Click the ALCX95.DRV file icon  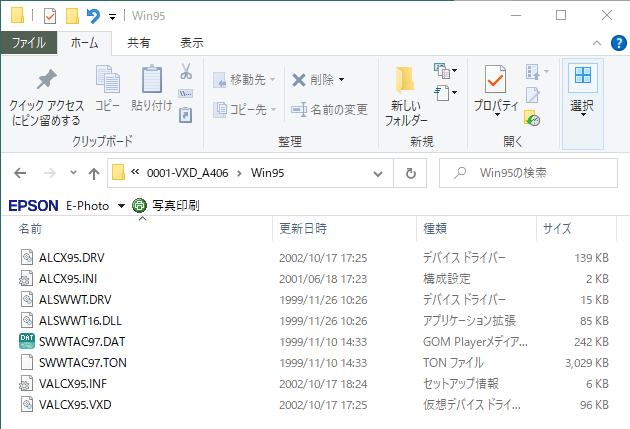coord(27,257)
